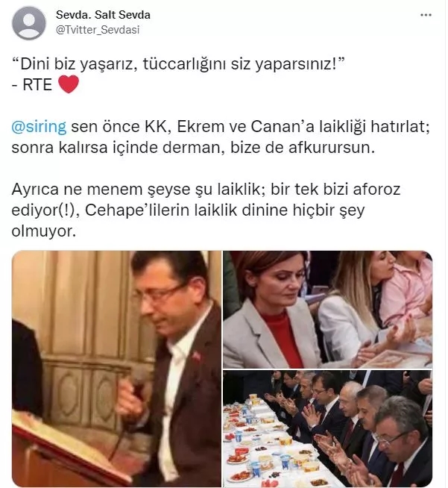
Task: Open the photo of woman in gray blazer
Action: 328,310
